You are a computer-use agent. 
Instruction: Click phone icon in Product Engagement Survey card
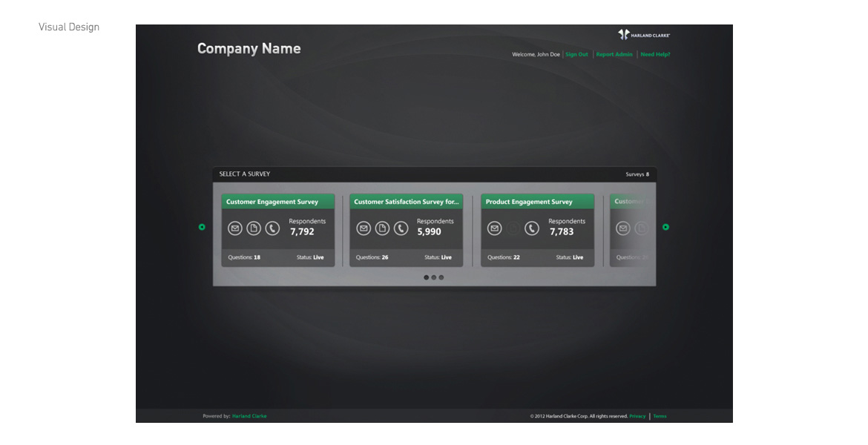pyautogui.click(x=532, y=228)
